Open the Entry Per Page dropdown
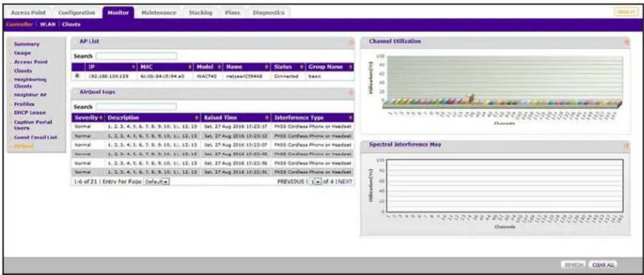This screenshot has width=644, height=275. 157,181
